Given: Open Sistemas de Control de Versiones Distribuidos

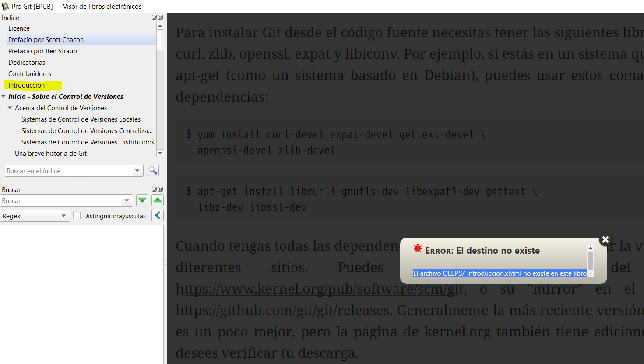Looking at the screenshot, I should (88, 142).
